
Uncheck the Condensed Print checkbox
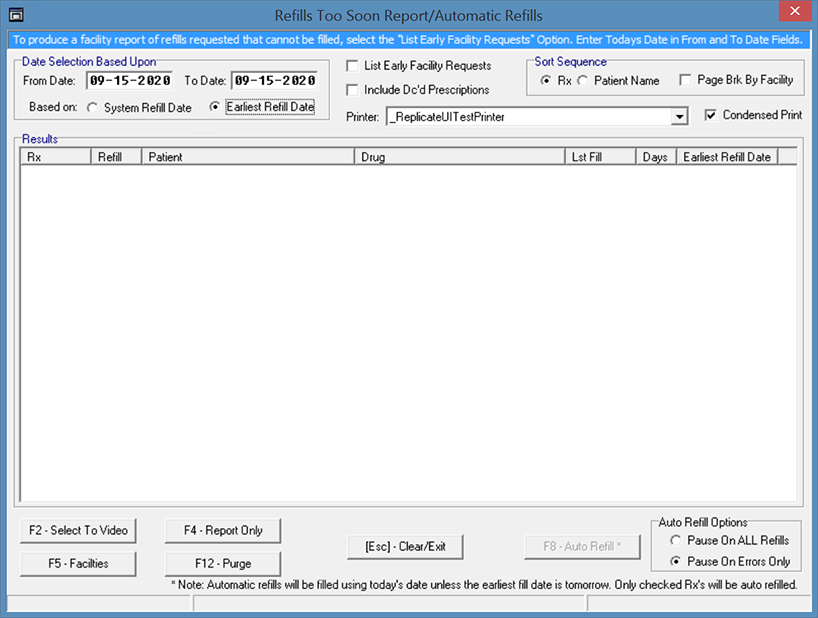tap(709, 116)
